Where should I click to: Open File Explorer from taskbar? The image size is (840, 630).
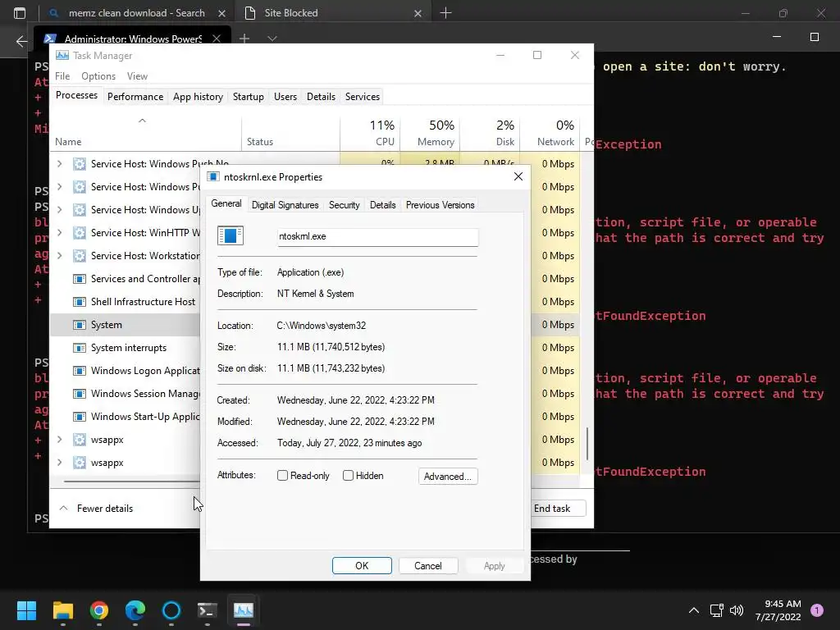[62, 609]
